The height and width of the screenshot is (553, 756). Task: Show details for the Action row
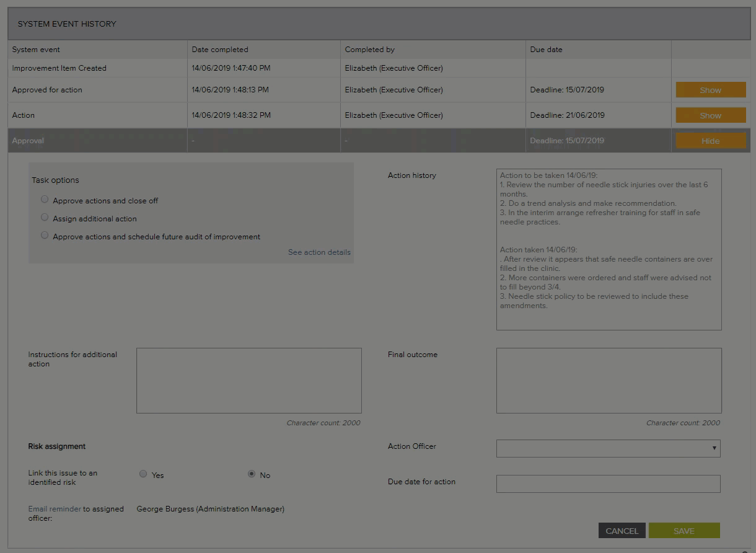point(710,115)
